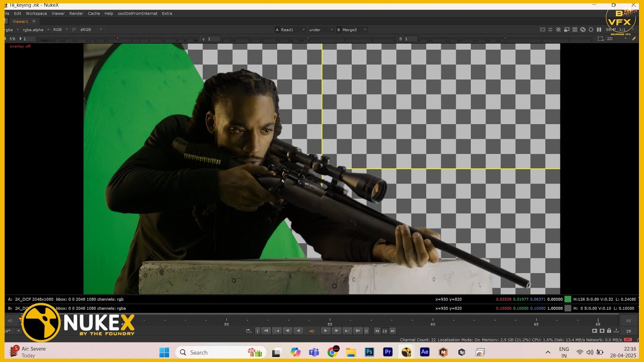This screenshot has height=362, width=644.
Task: Go to last frame button
Action: [358, 331]
